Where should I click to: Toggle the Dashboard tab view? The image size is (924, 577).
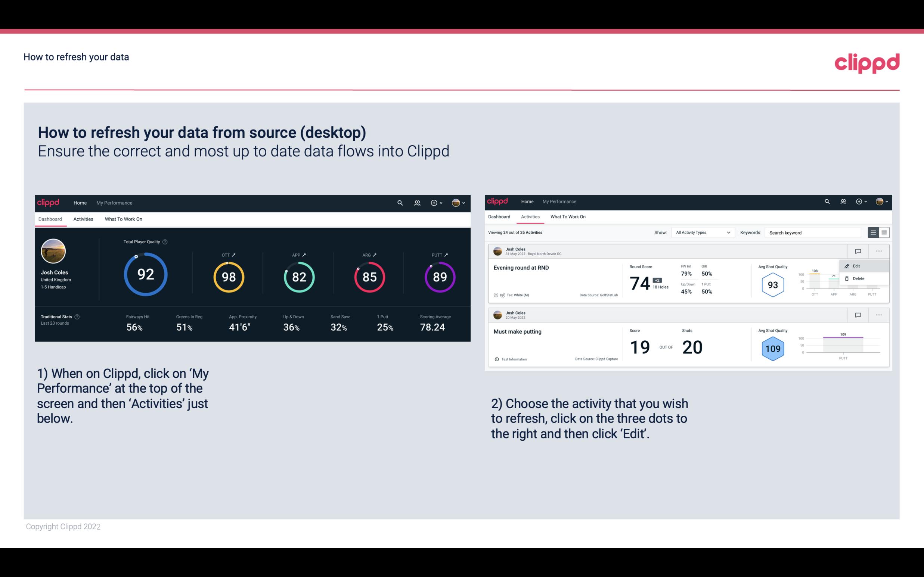coord(50,218)
